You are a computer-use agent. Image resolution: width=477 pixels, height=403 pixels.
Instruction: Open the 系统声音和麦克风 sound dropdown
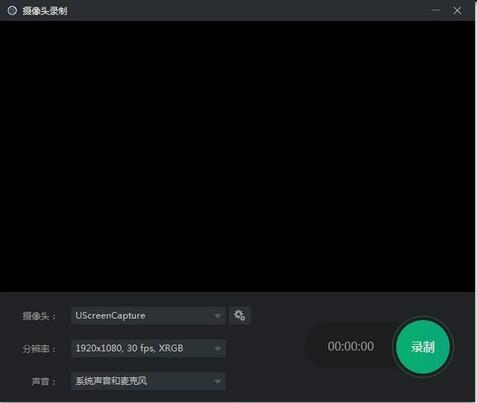(148, 381)
